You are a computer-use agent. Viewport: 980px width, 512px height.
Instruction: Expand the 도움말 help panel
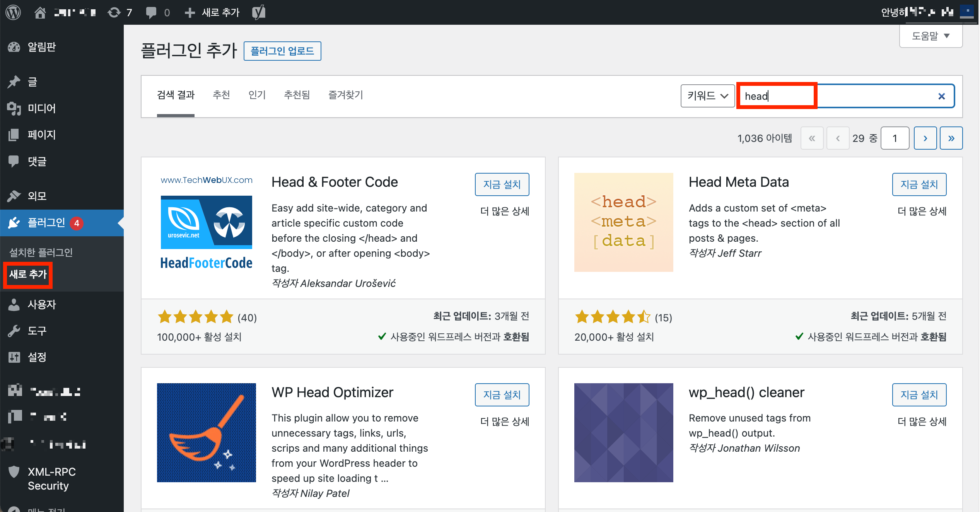tap(930, 36)
